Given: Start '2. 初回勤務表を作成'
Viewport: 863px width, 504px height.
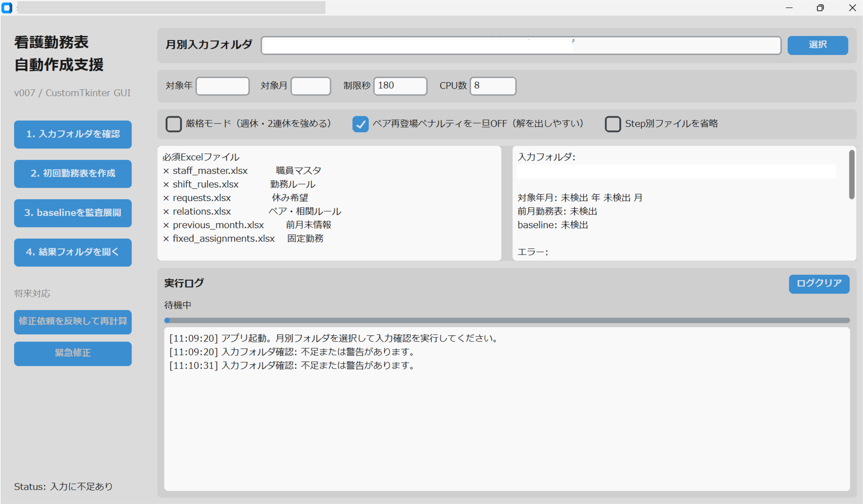Looking at the screenshot, I should pyautogui.click(x=73, y=174).
